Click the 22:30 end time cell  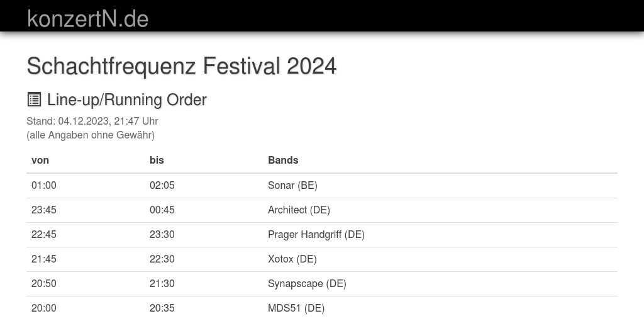162,259
